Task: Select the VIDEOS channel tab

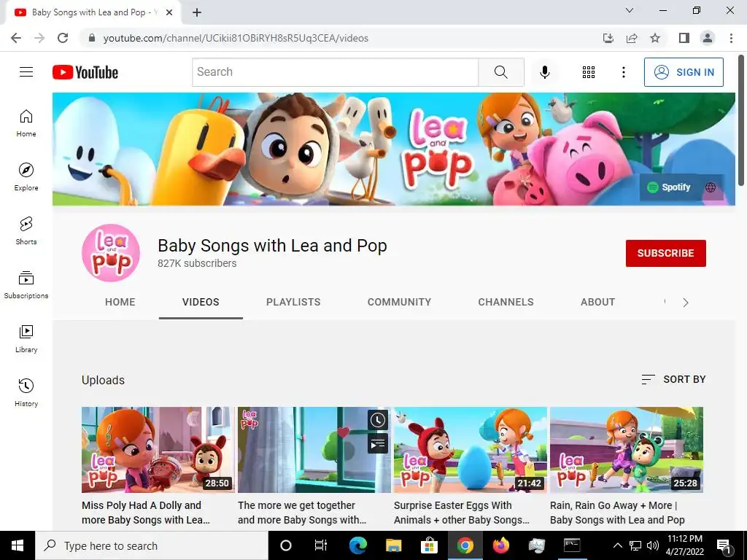Action: (201, 302)
